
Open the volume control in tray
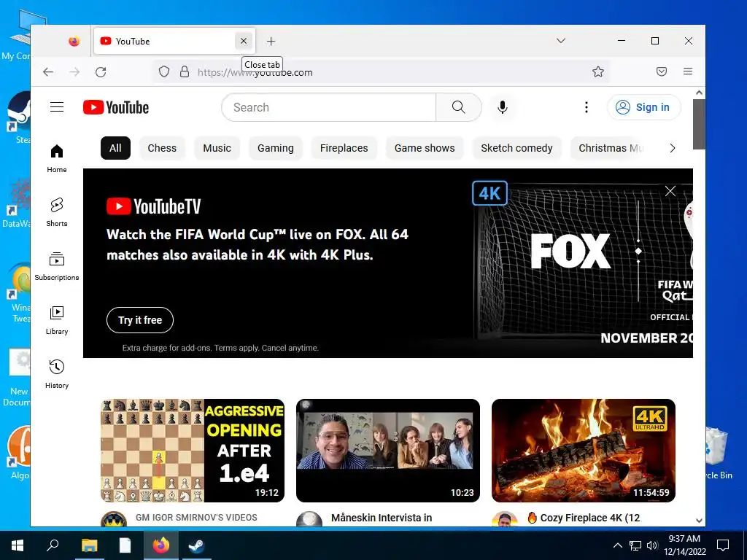pyautogui.click(x=652, y=545)
